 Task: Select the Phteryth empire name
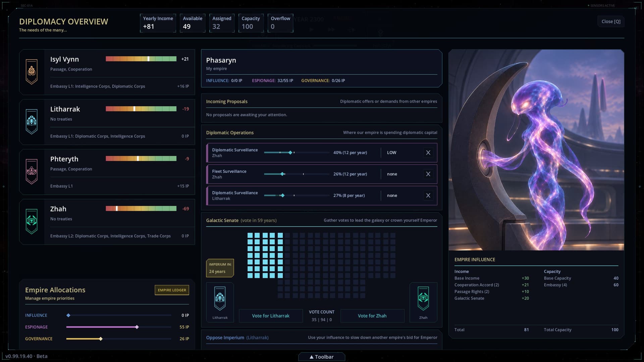64,159
